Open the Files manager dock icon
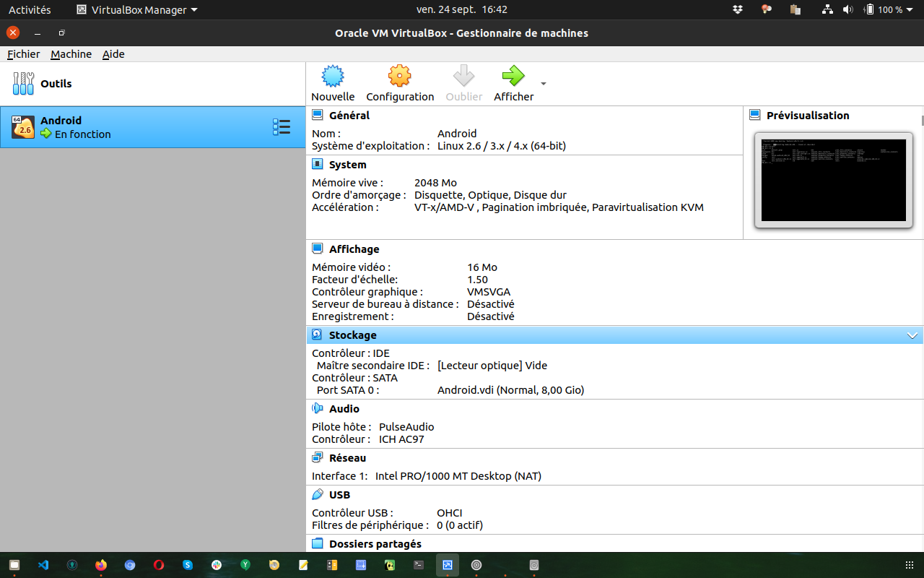 click(x=14, y=565)
